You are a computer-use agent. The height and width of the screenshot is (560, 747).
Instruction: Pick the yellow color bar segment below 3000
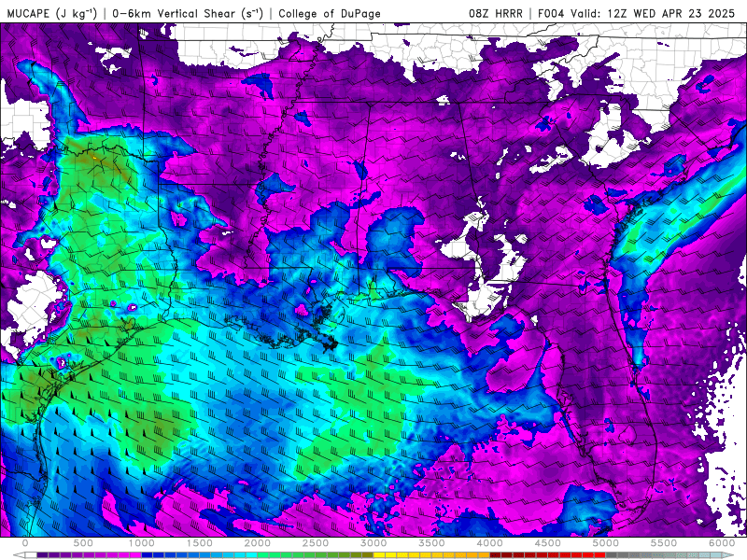380,555
